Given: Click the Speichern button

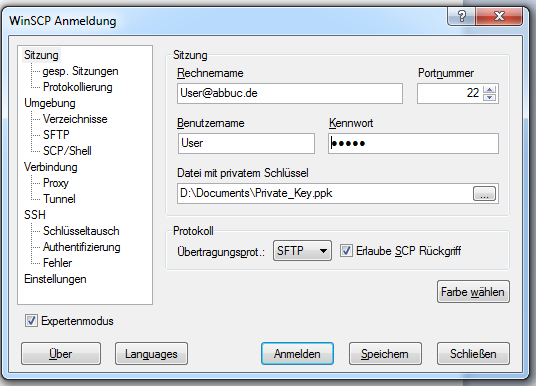Looking at the screenshot, I should [x=385, y=354].
